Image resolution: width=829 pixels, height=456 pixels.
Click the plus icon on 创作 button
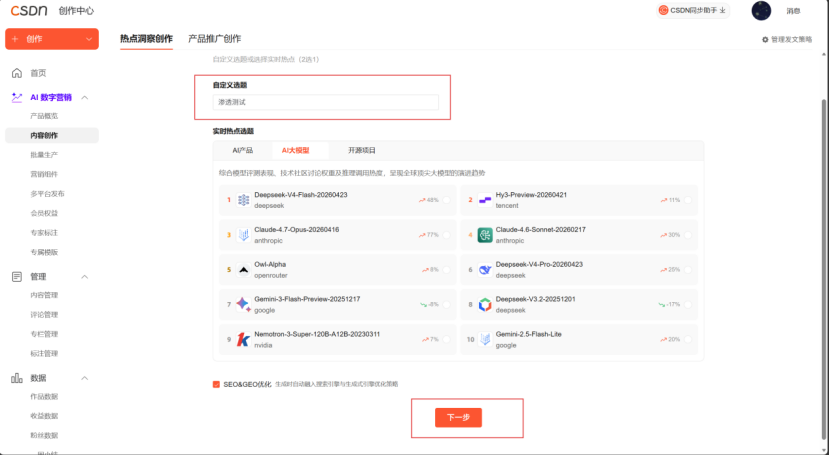(x=15, y=39)
